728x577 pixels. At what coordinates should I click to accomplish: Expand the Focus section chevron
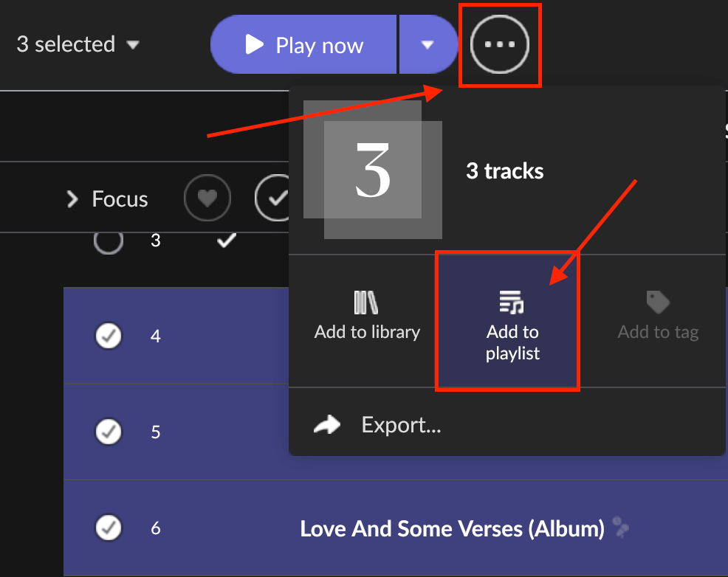(x=72, y=199)
